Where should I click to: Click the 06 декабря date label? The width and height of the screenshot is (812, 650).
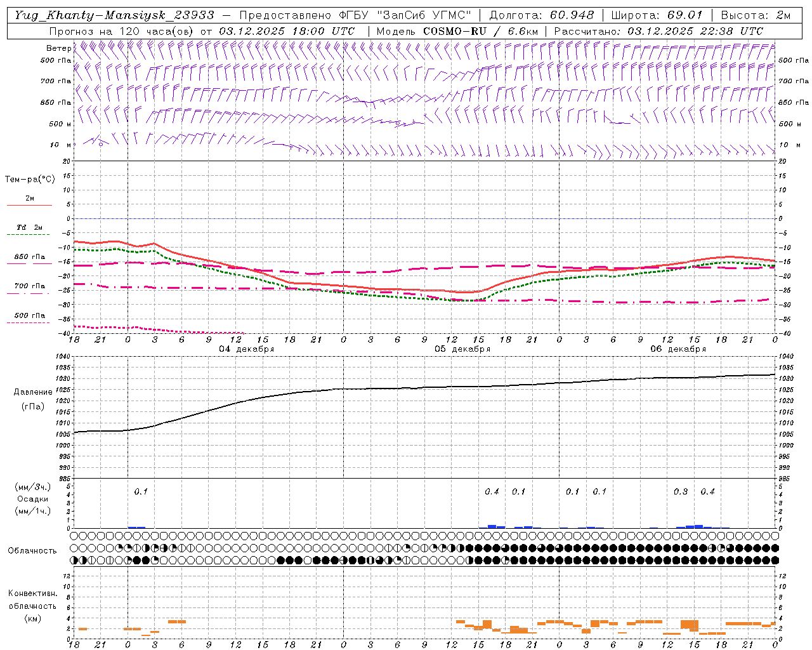tap(678, 349)
